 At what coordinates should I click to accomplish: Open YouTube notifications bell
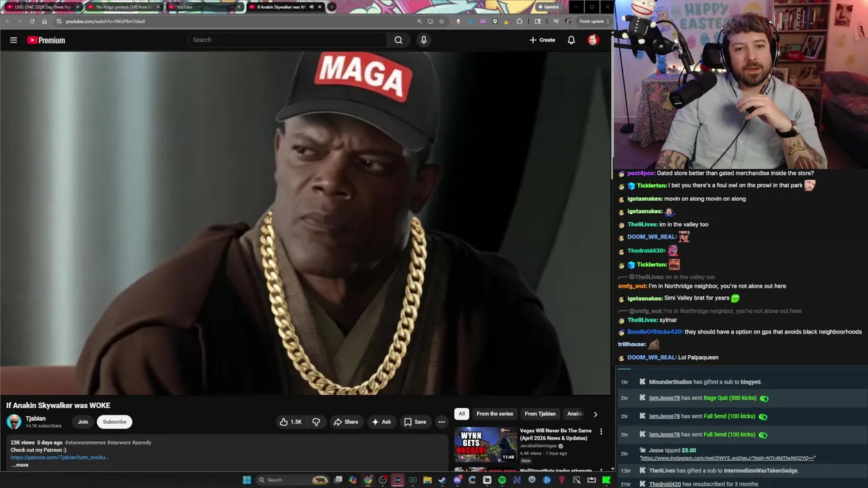tap(571, 40)
